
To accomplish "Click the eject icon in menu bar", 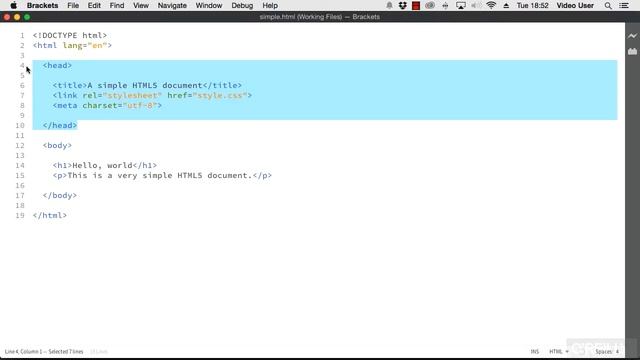I will tap(506, 5).
